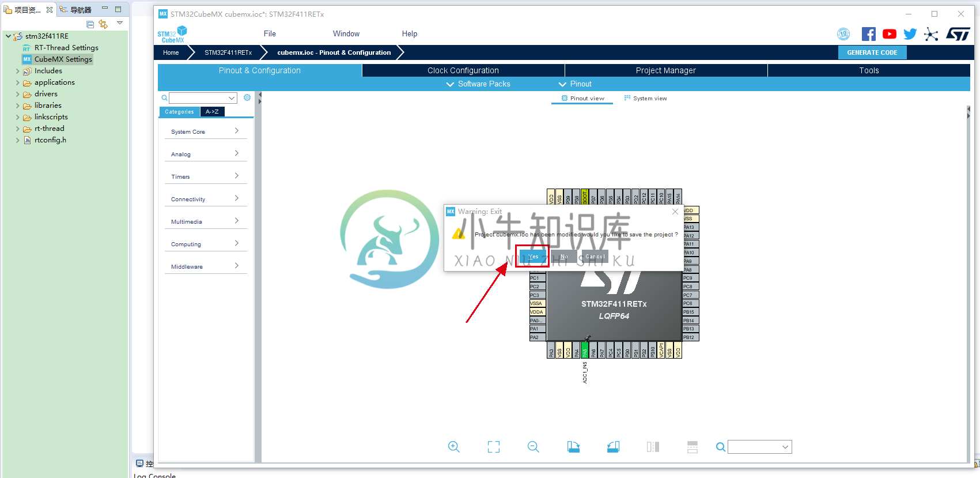Open the Window menu
The image size is (980, 478).
pos(346,34)
